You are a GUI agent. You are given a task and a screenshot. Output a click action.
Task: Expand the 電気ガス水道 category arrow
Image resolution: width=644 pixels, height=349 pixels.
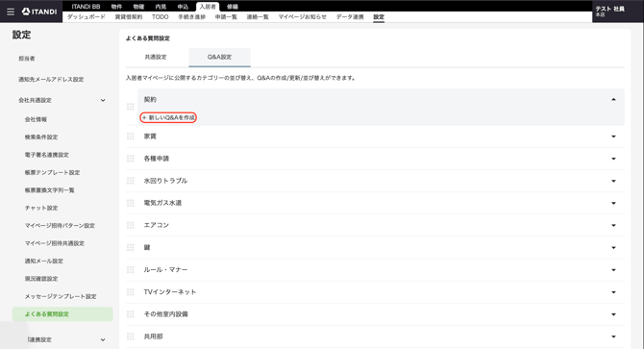click(x=613, y=203)
